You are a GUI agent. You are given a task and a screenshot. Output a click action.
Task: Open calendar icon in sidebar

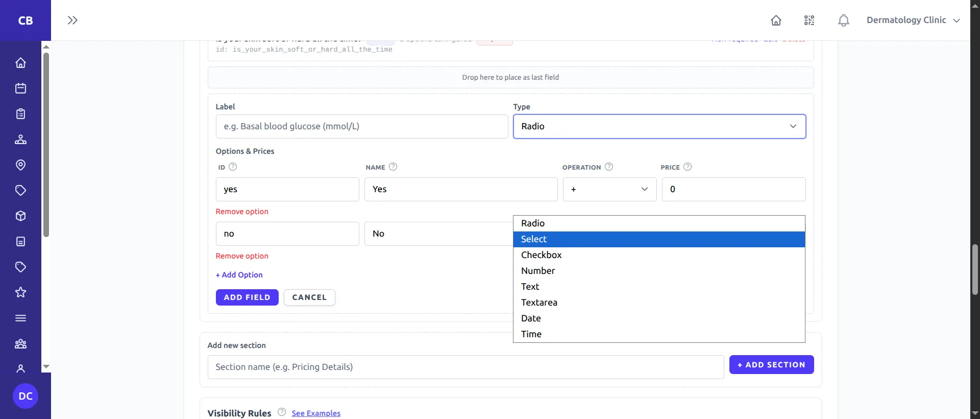coord(20,88)
